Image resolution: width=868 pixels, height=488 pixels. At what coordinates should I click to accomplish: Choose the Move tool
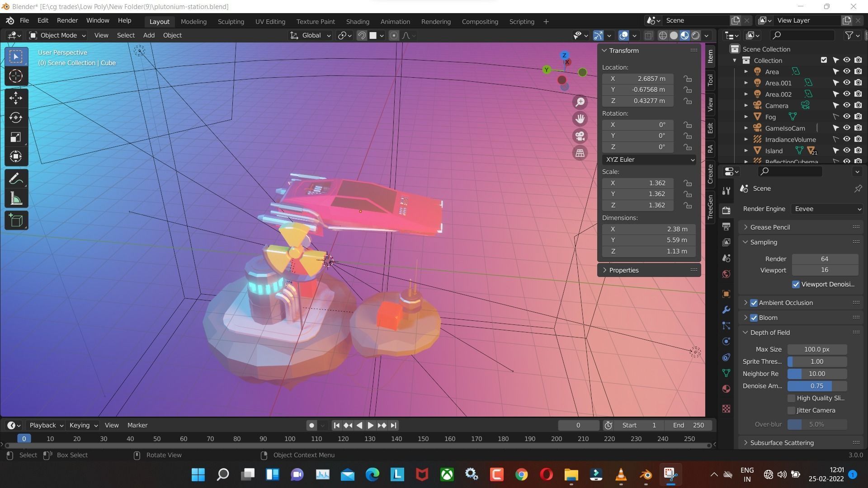pyautogui.click(x=16, y=98)
